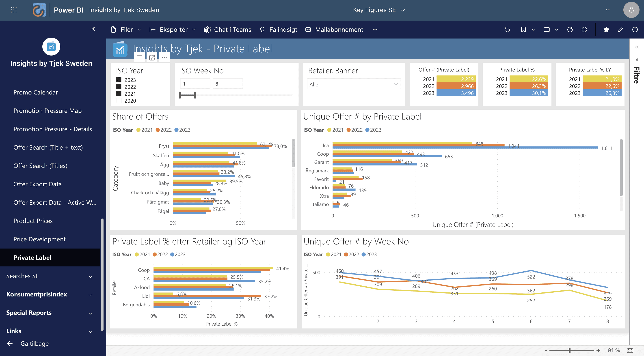
Task: Click the Gå tilbage link
Action: click(35, 343)
